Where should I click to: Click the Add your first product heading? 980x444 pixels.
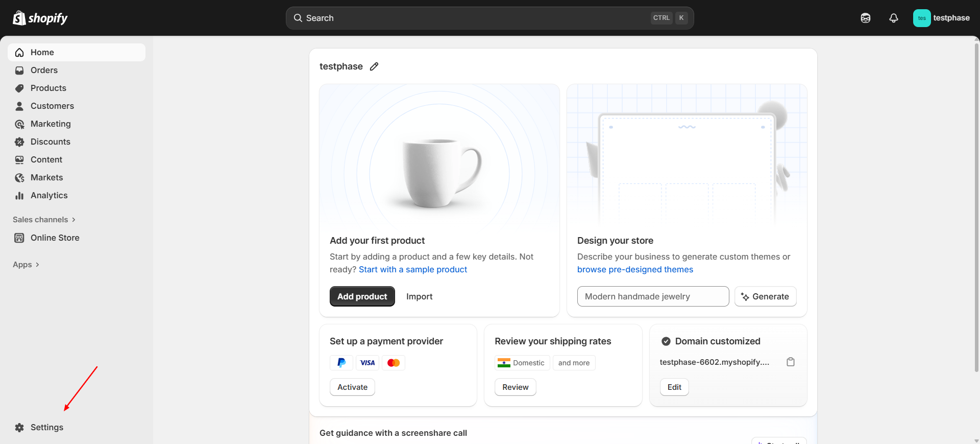point(377,241)
